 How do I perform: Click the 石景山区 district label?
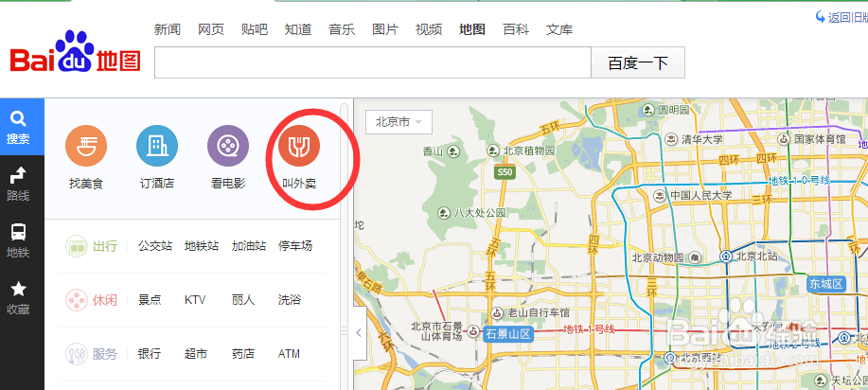(508, 334)
